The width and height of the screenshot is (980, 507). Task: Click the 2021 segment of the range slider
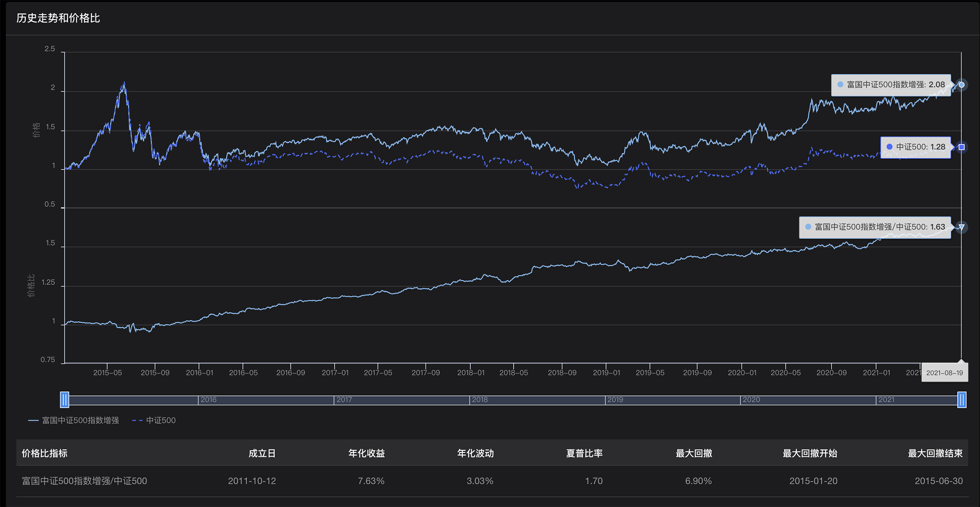click(886, 400)
